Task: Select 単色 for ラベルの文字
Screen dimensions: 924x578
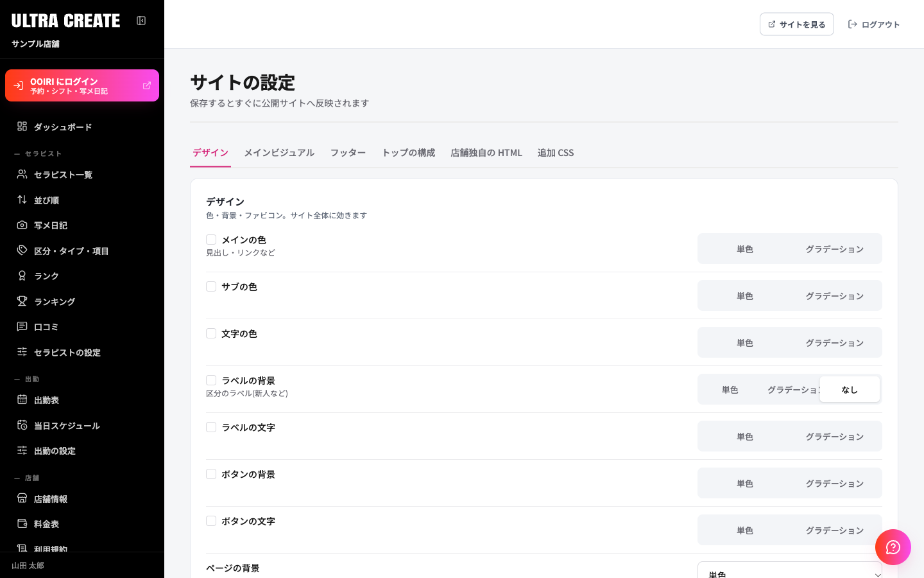Action: (x=745, y=437)
